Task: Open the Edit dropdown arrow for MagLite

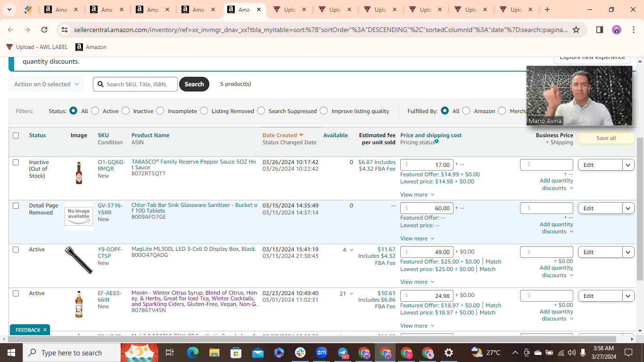Action: 628,252
